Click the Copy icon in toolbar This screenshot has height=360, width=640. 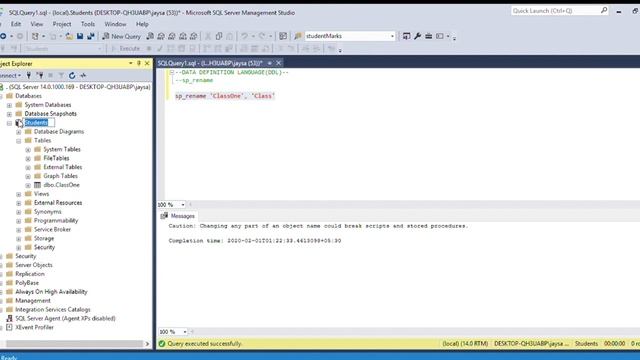(x=219, y=36)
